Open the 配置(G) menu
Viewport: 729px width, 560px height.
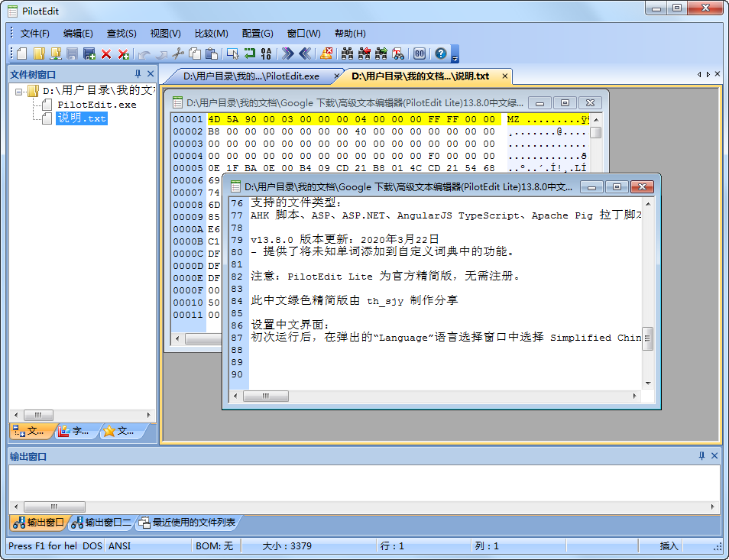coord(258,34)
